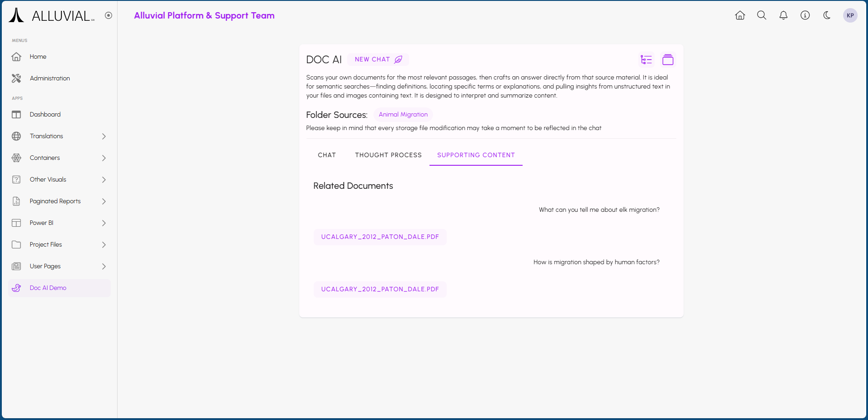Click the KP user avatar
Screen dimensions: 868x420
click(850, 15)
